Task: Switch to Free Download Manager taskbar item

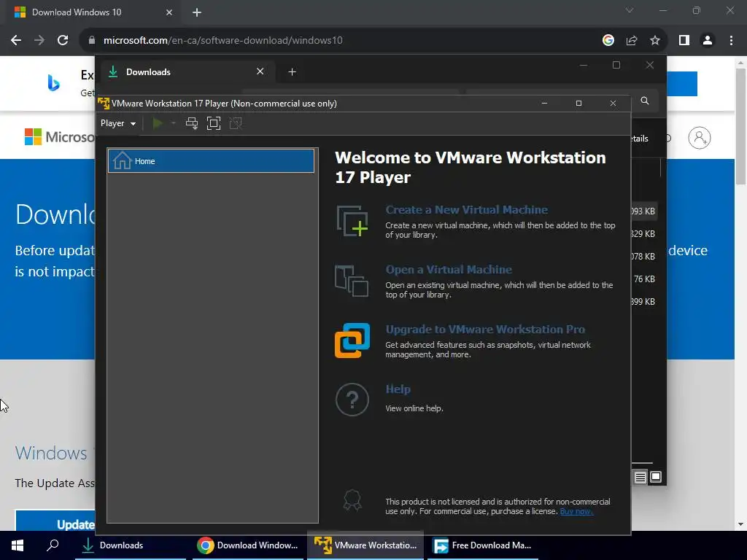Action: point(483,545)
